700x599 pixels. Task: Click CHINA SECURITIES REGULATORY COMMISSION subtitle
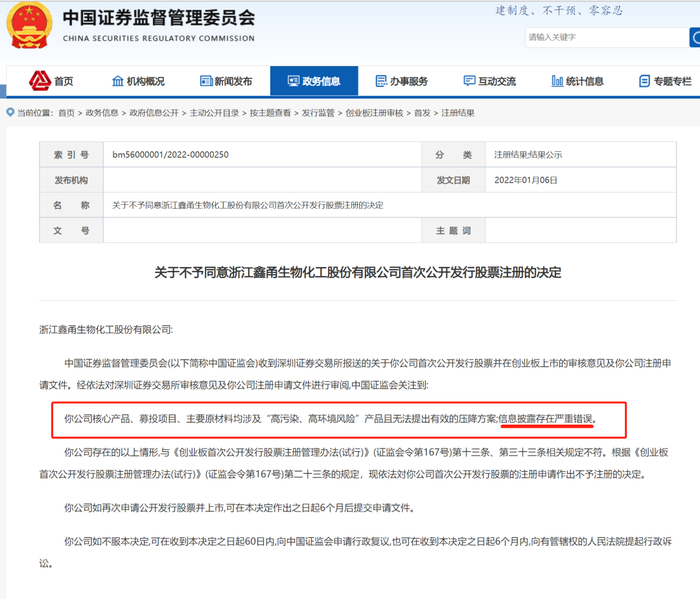tap(158, 38)
